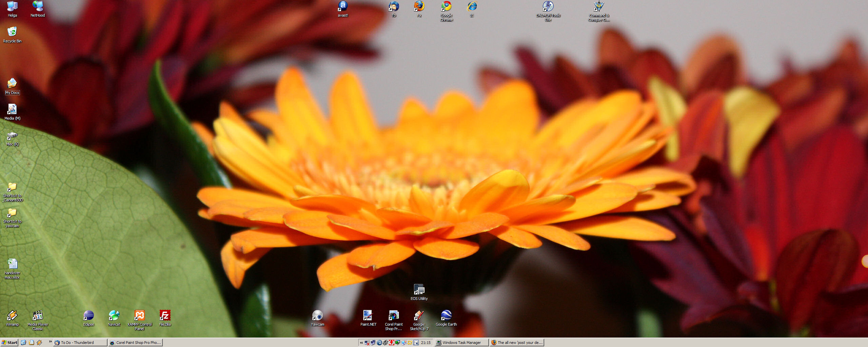Open the Recycle Bin
This screenshot has height=347, width=868.
[12, 35]
